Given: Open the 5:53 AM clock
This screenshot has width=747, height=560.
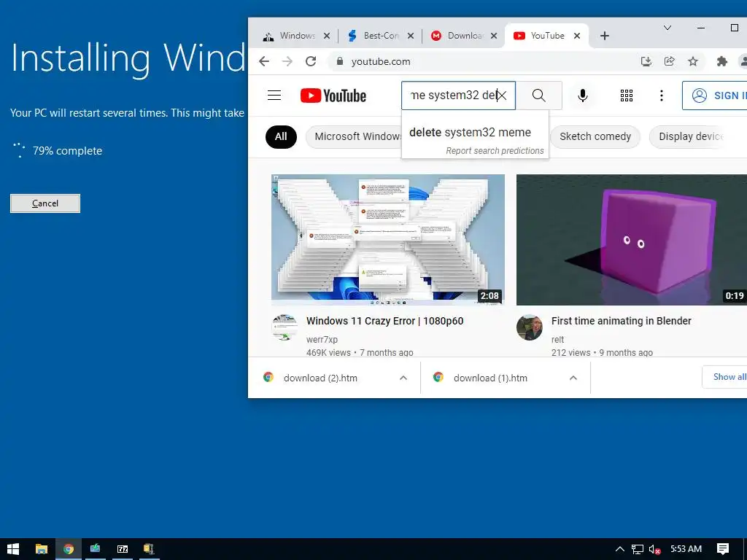Looking at the screenshot, I should tap(686, 549).
